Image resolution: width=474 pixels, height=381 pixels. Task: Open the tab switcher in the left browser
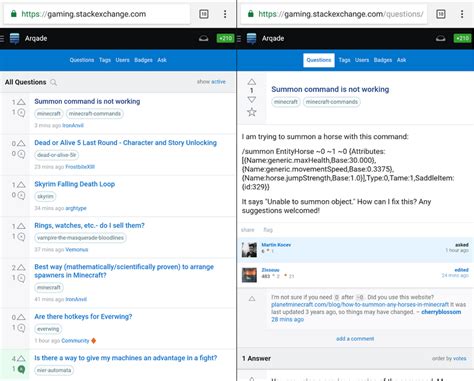[204, 14]
